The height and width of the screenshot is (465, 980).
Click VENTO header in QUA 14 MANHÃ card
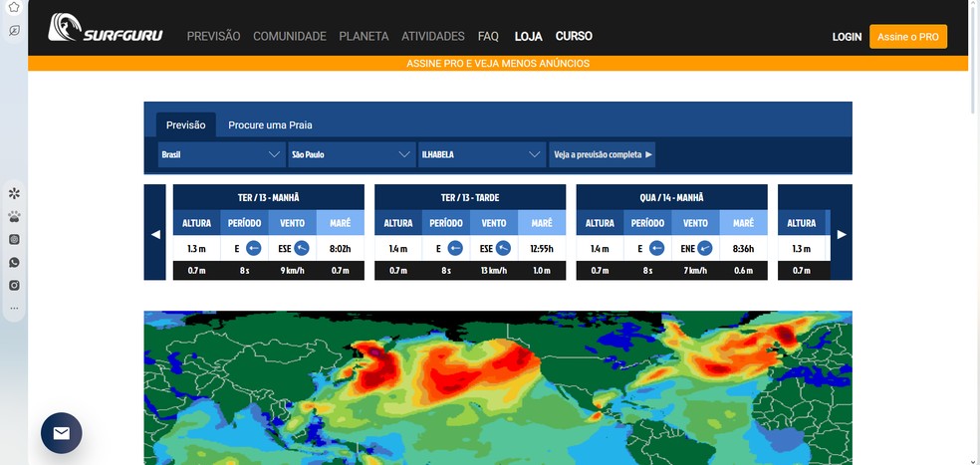point(695,222)
